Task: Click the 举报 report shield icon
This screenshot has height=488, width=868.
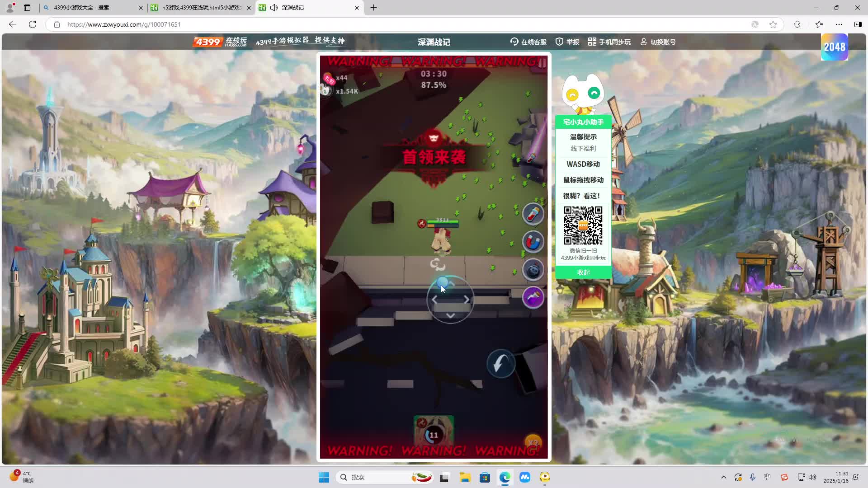Action: point(560,42)
